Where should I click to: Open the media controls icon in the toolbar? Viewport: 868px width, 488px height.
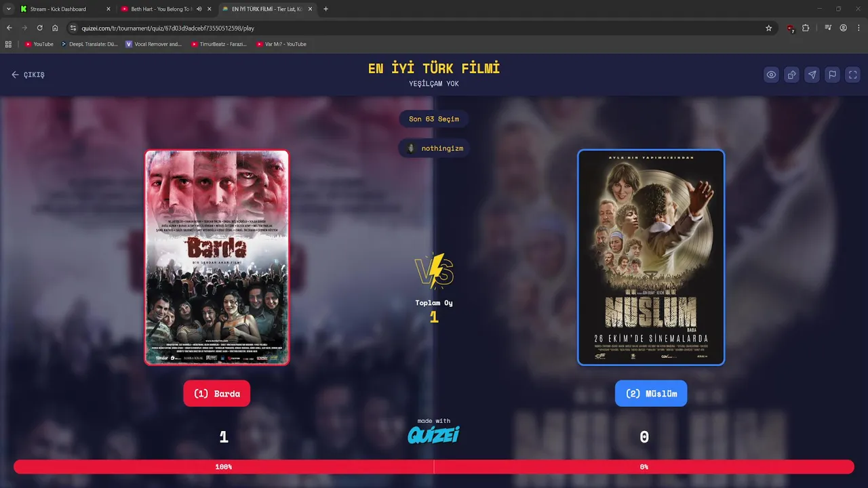pos(828,28)
